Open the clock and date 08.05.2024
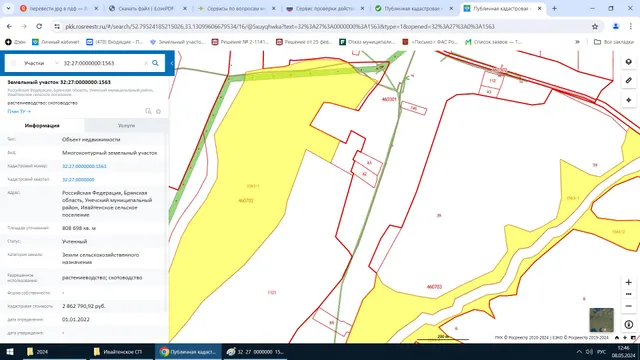Screen dimensions: 640x360 623,351
